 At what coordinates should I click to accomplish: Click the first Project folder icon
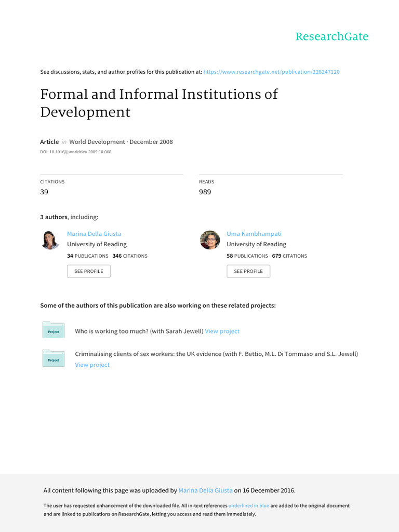(54, 331)
